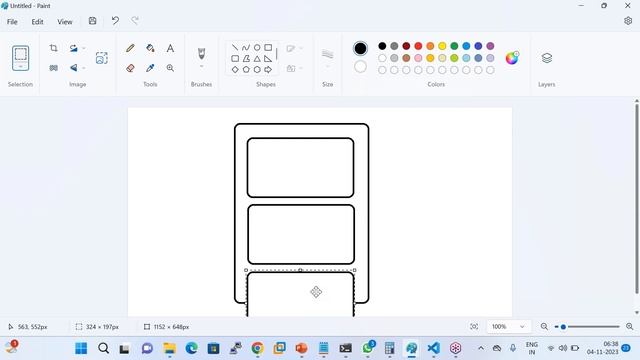Screen dimensions: 640x360
Task: Expand the Rotate options arrow
Action: [84, 48]
